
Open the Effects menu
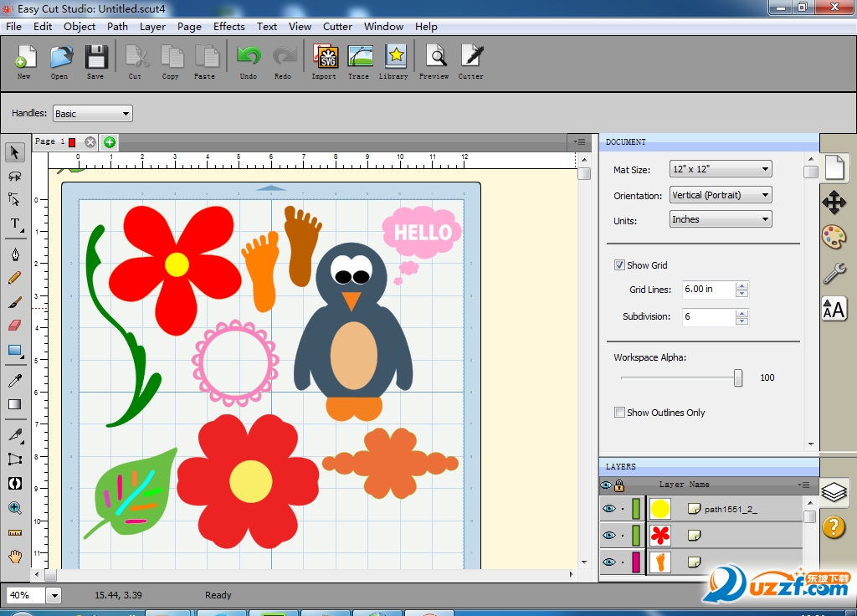(x=229, y=26)
